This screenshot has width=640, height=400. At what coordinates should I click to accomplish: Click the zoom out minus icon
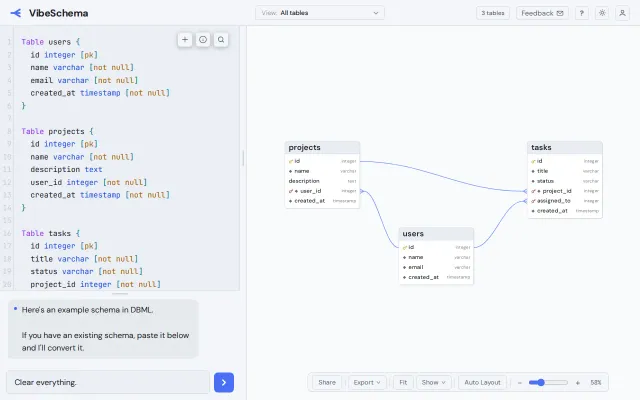tap(520, 382)
